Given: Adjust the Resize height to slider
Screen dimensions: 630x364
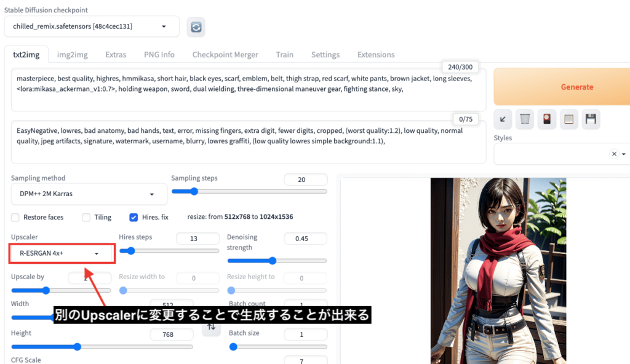Looking at the screenshot, I should click(277, 290).
